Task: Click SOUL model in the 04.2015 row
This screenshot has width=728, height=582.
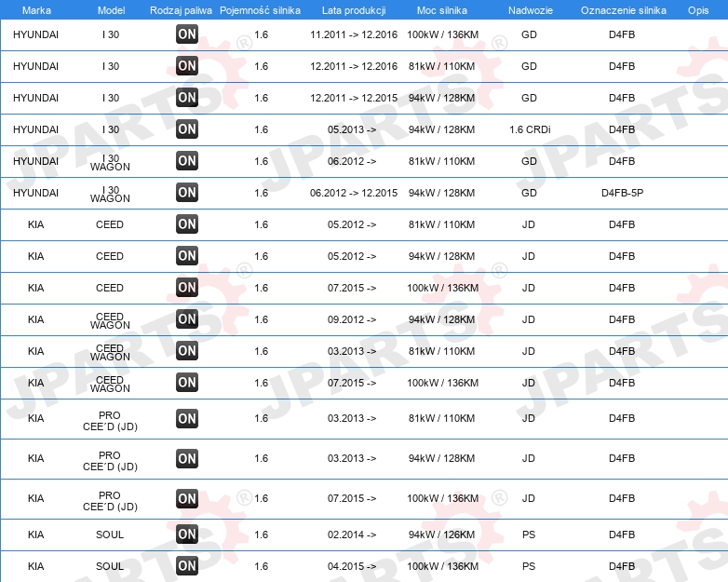Action: coord(110,566)
